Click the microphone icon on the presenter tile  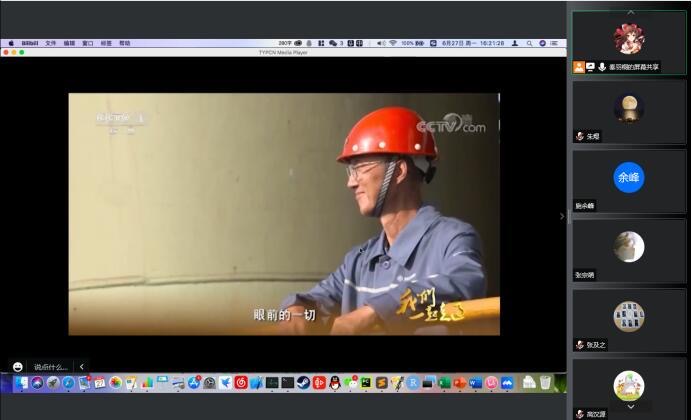(602, 67)
